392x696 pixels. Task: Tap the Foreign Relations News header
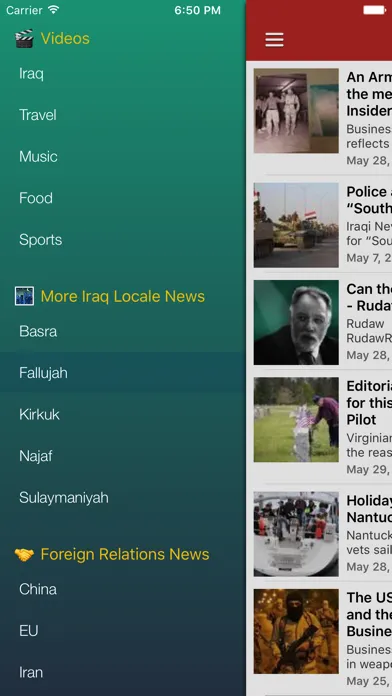125,554
